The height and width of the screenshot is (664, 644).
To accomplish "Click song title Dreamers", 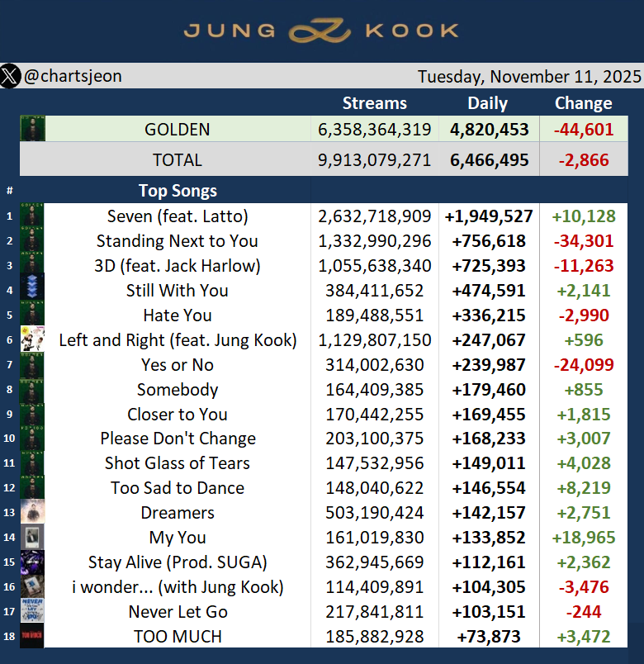I will 178,513.
